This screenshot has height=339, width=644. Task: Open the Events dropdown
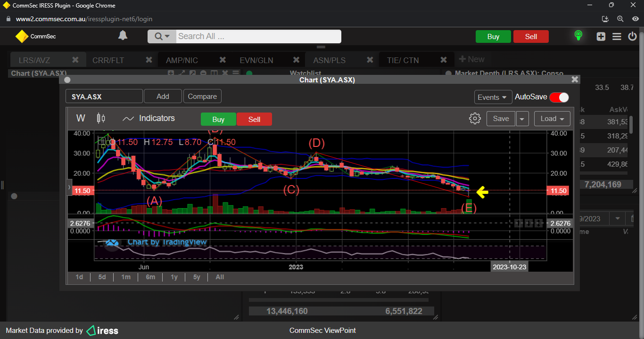tap(493, 97)
